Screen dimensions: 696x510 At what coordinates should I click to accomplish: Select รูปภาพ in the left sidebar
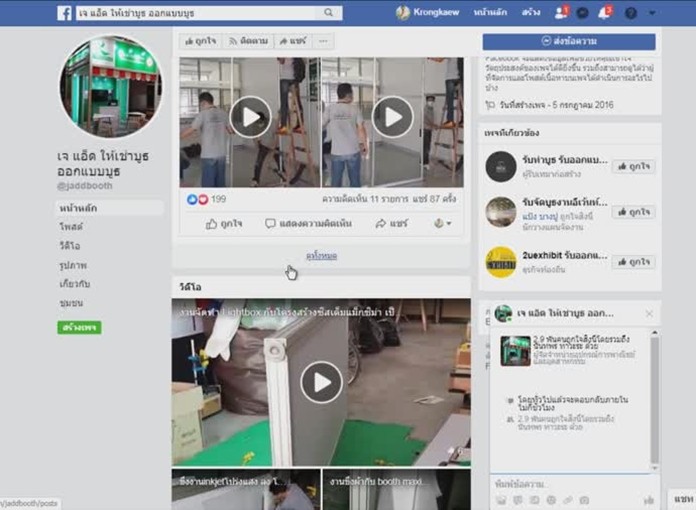pos(71,265)
